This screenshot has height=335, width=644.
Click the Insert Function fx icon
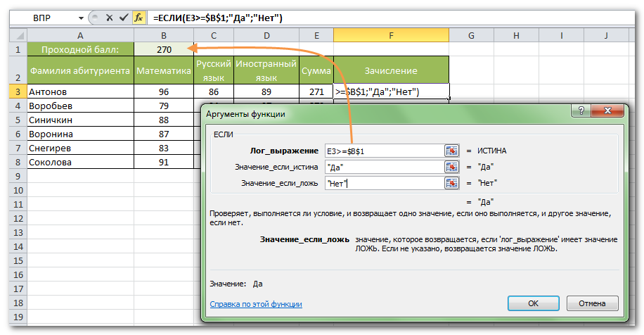(139, 18)
